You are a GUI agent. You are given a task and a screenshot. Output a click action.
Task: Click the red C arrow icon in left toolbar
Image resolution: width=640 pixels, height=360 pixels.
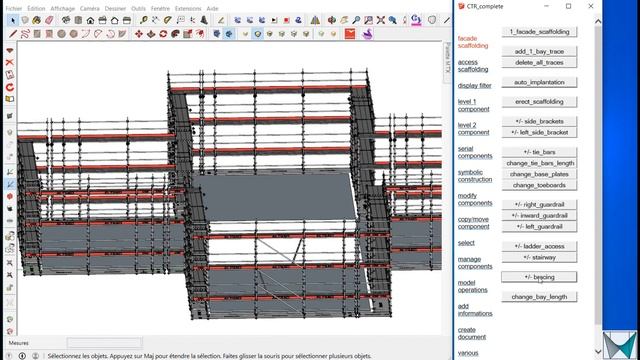(x=10, y=87)
